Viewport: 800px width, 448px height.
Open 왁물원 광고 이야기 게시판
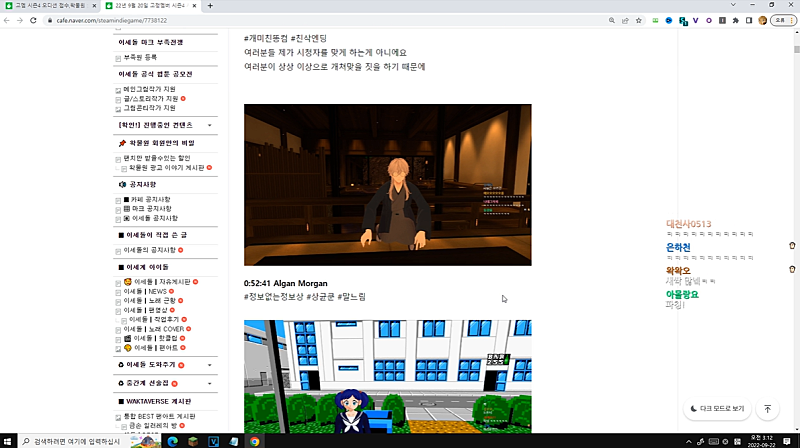[166, 167]
